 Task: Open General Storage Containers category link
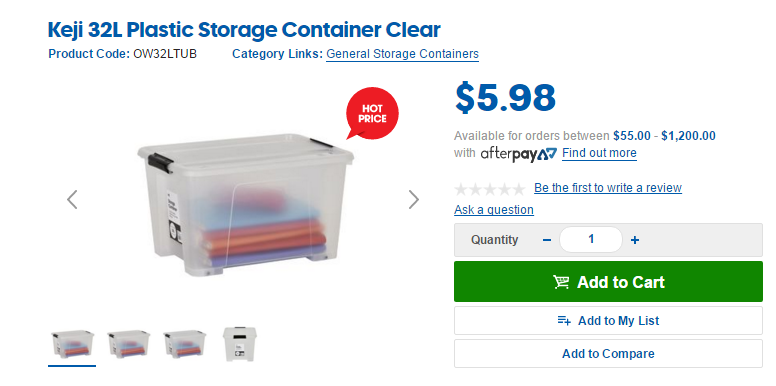pyautogui.click(x=402, y=54)
